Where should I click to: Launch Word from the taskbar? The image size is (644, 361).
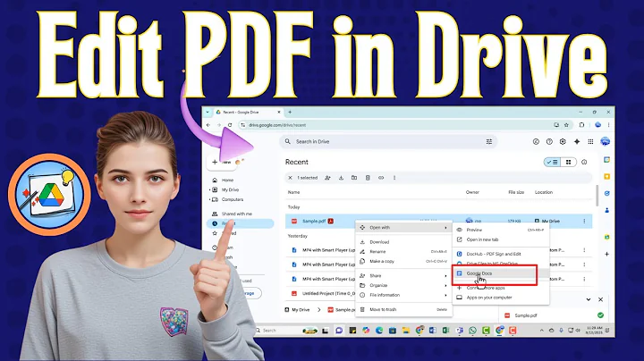point(433,331)
